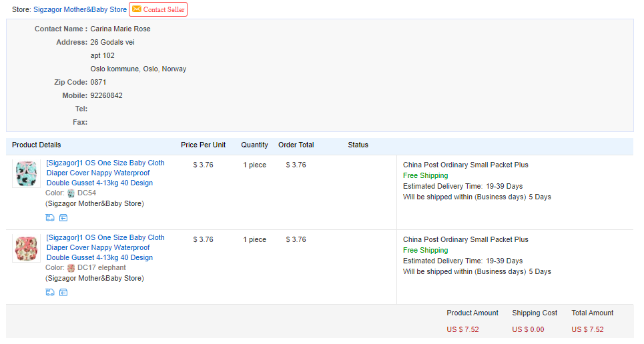Click Free Shipping text for DC54 item
Image resolution: width=644 pixels, height=344 pixels.
point(426,176)
